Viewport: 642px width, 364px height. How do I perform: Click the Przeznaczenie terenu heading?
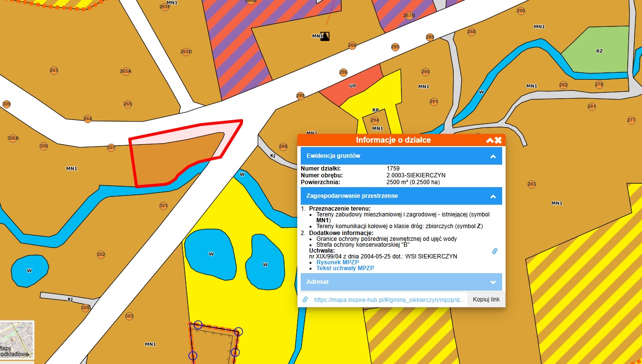[340, 209]
